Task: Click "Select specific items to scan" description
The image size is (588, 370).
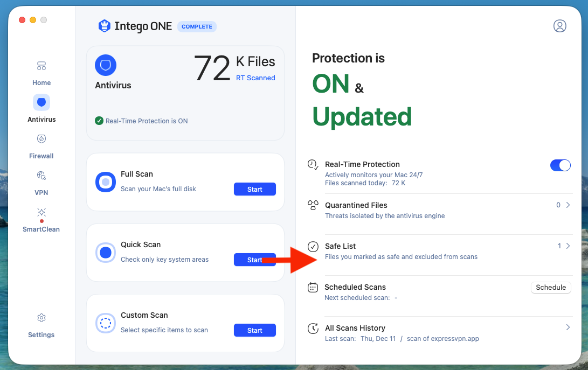Action: click(x=164, y=330)
